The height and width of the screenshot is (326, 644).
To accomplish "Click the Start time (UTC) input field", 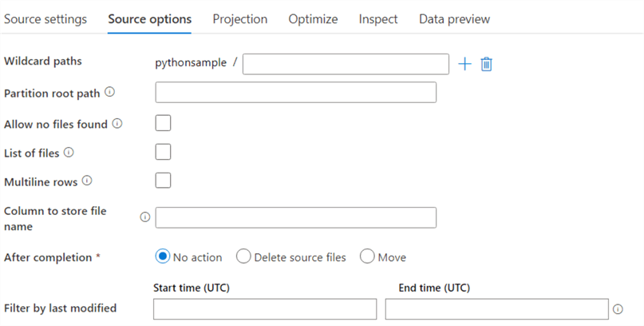I will coord(265,309).
